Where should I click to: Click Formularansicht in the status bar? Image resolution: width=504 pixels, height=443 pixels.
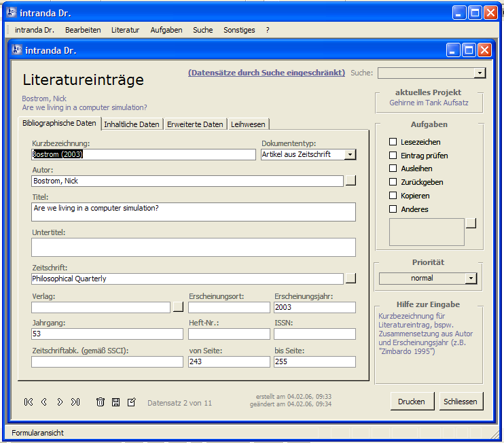37,433
